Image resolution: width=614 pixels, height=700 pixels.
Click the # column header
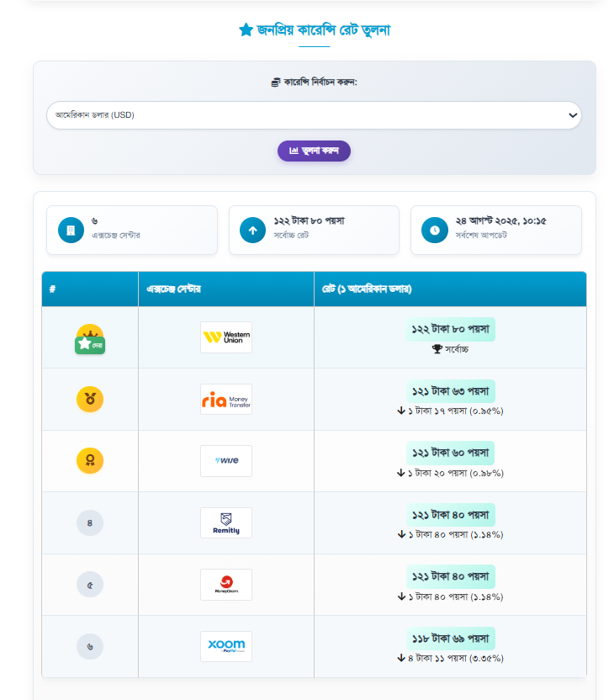point(90,289)
